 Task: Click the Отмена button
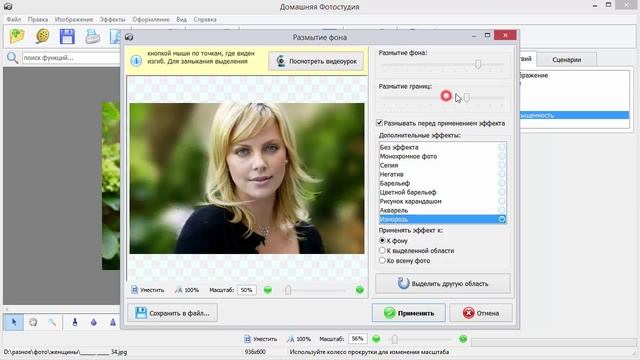coord(481,313)
